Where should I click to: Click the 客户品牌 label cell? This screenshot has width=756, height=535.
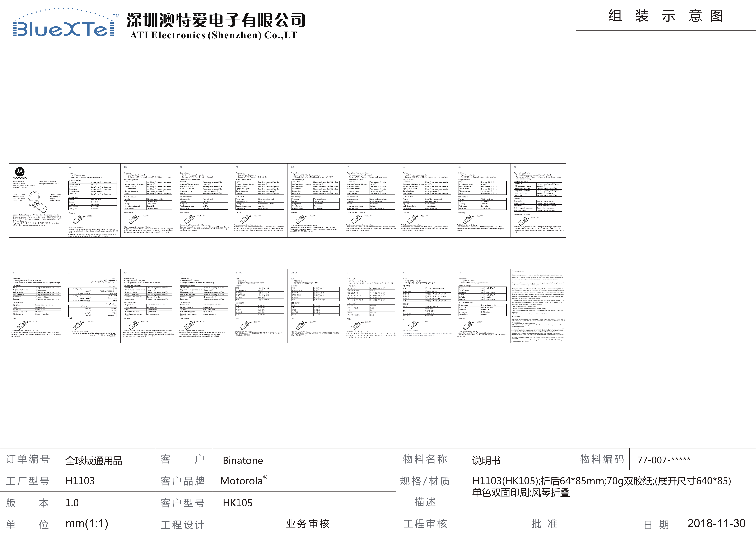point(183,481)
